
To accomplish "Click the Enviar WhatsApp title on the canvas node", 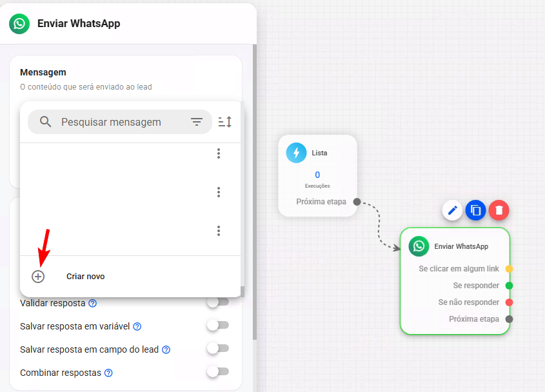I will coord(461,246).
